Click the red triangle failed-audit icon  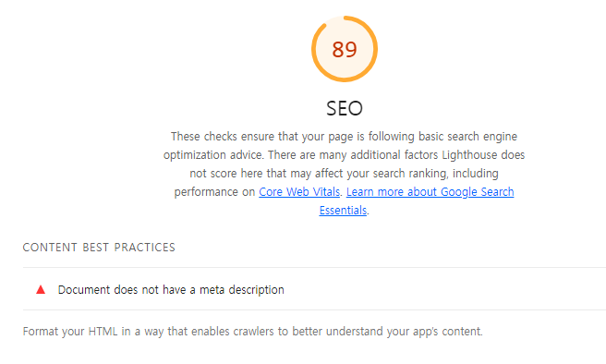pyautogui.click(x=41, y=289)
